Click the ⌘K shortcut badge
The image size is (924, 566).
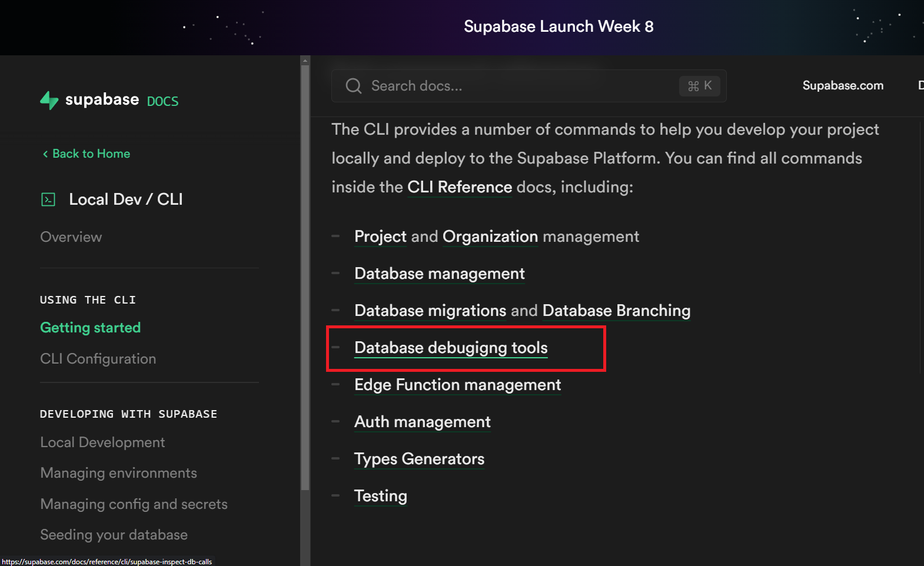coord(699,86)
